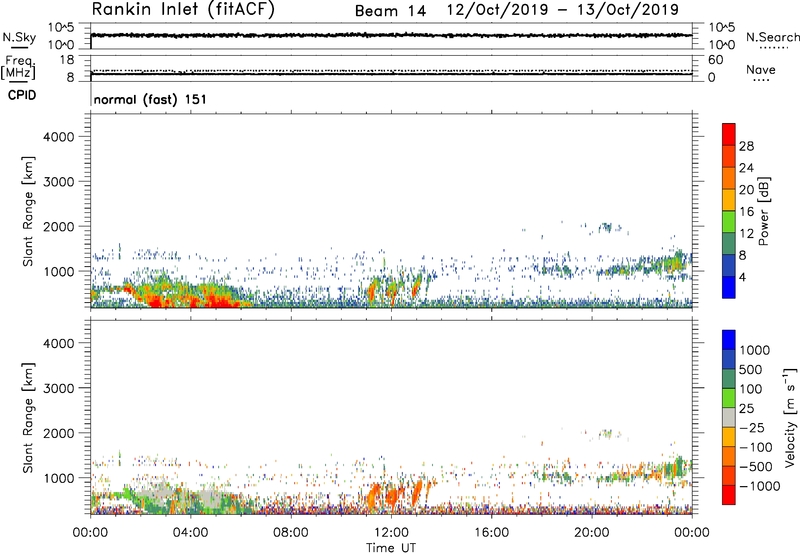Click the 'Power [dB]' colorbar label

tap(763, 211)
